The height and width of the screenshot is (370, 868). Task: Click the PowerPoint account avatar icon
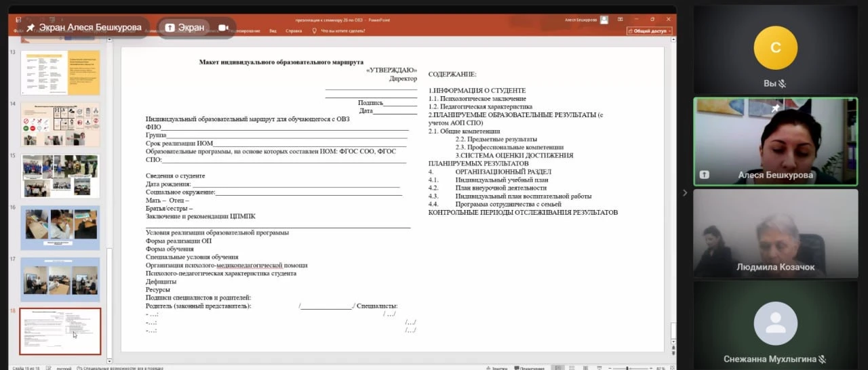click(x=604, y=20)
